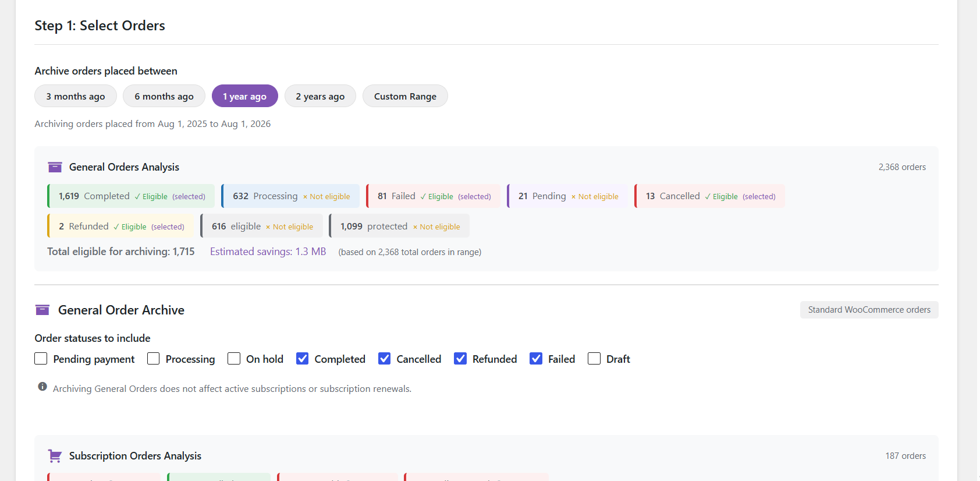Click the 13 Cancelled status chip
The image size is (980, 481).
pyautogui.click(x=709, y=196)
